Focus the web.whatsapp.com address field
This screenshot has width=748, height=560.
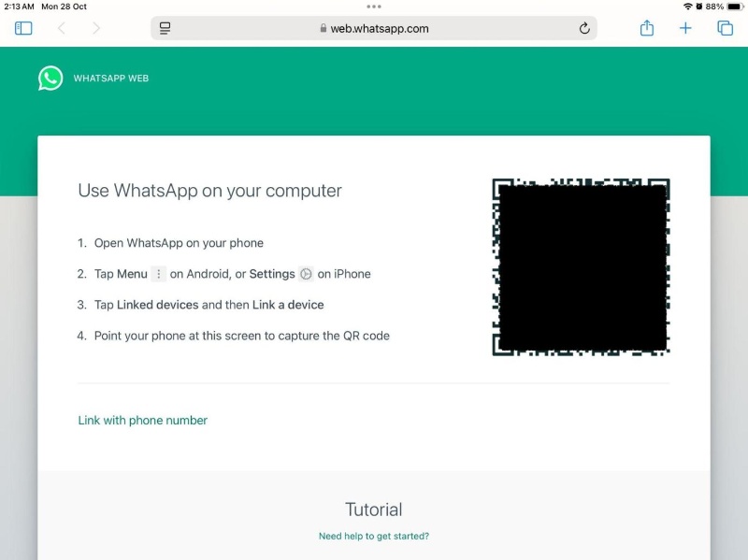tap(379, 29)
